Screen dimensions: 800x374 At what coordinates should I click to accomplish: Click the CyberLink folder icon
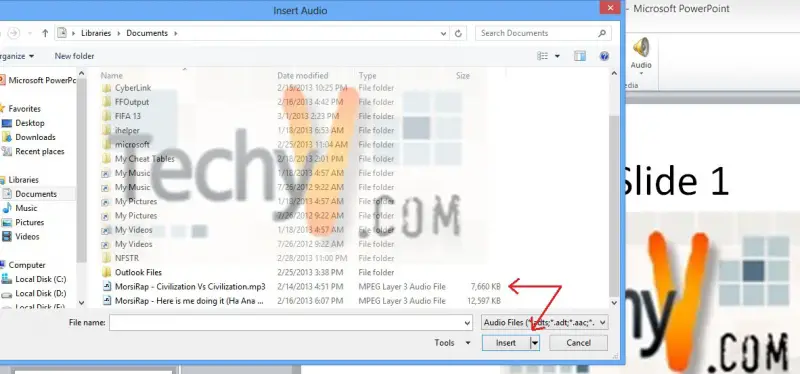pyautogui.click(x=106, y=88)
